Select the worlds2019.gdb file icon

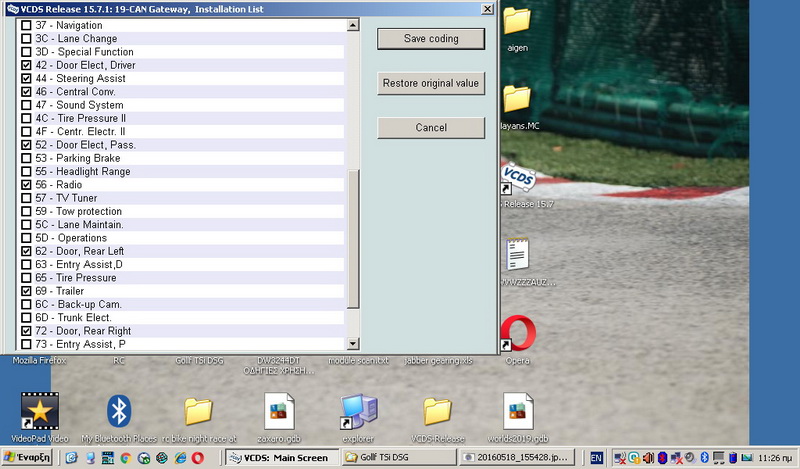coord(518,411)
